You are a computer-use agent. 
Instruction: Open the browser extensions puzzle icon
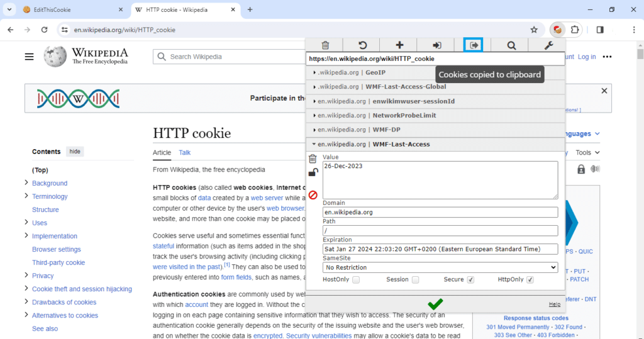point(575,30)
